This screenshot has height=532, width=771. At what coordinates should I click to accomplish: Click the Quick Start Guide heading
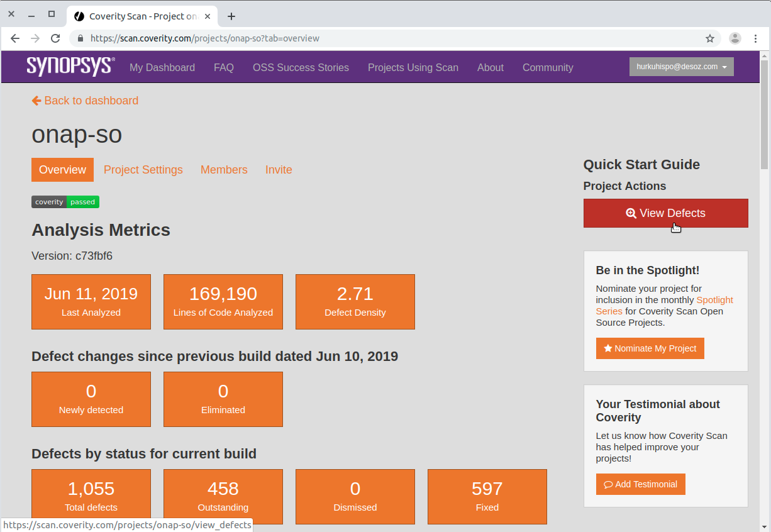pos(641,165)
